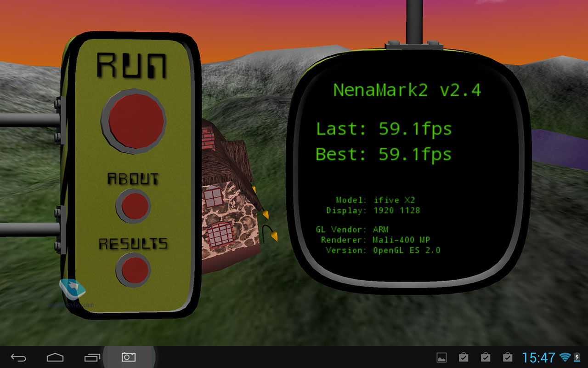The image size is (588, 368).
Task: Select the 'Renderer: Mali-400 MP' line
Action: click(375, 240)
